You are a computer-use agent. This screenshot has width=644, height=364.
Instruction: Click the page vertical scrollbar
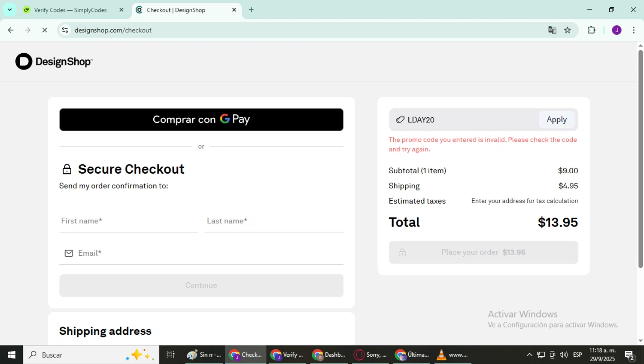641,159
